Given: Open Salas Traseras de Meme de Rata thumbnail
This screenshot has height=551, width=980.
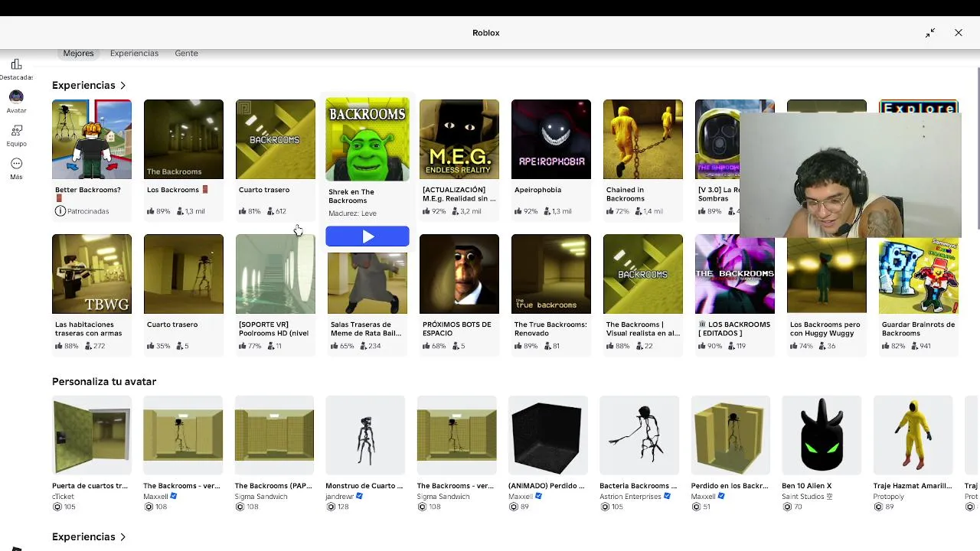Looking at the screenshot, I should click(367, 282).
